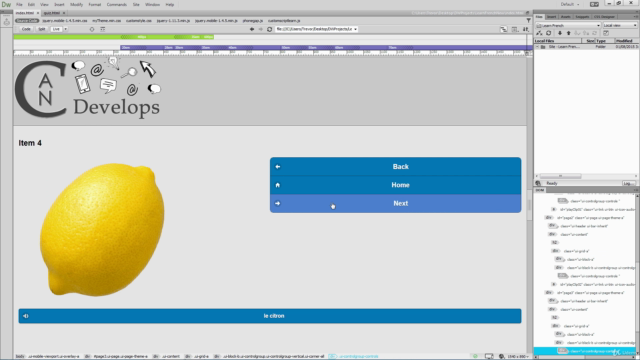Click the browser back arrow icon

pyautogui.click(x=252, y=29)
